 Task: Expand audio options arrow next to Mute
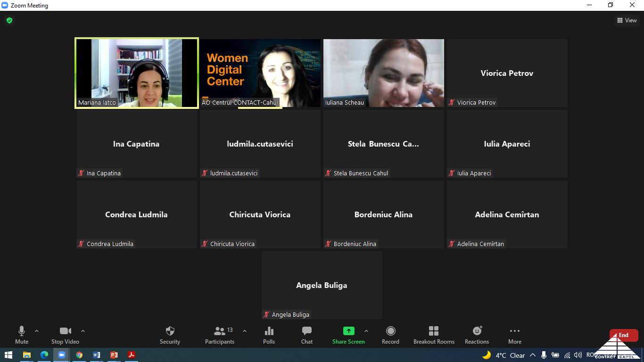[37, 331]
